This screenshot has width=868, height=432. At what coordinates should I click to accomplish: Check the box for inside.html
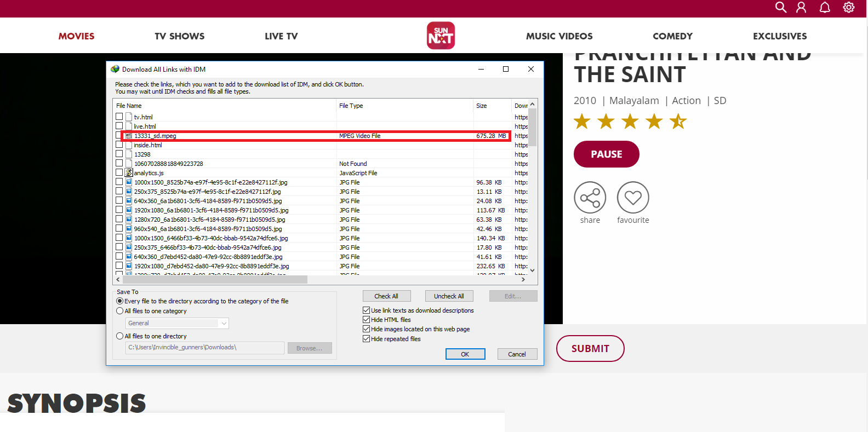(x=119, y=145)
